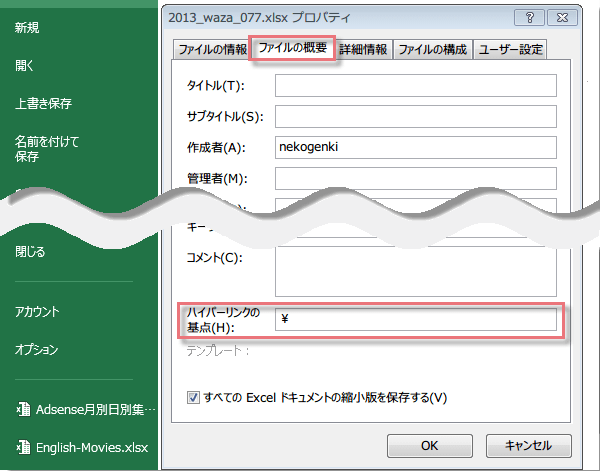
Task: Switch to the ファイルの情報 tab
Action: [x=212, y=49]
